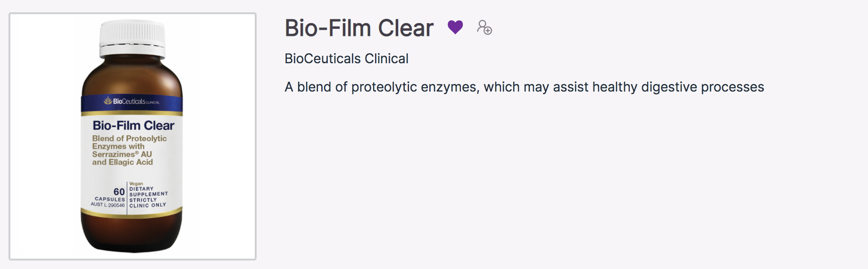The width and height of the screenshot is (868, 269).
Task: Click "Blend of Proteolytic Enzymes" label text
Action: pyautogui.click(x=129, y=142)
